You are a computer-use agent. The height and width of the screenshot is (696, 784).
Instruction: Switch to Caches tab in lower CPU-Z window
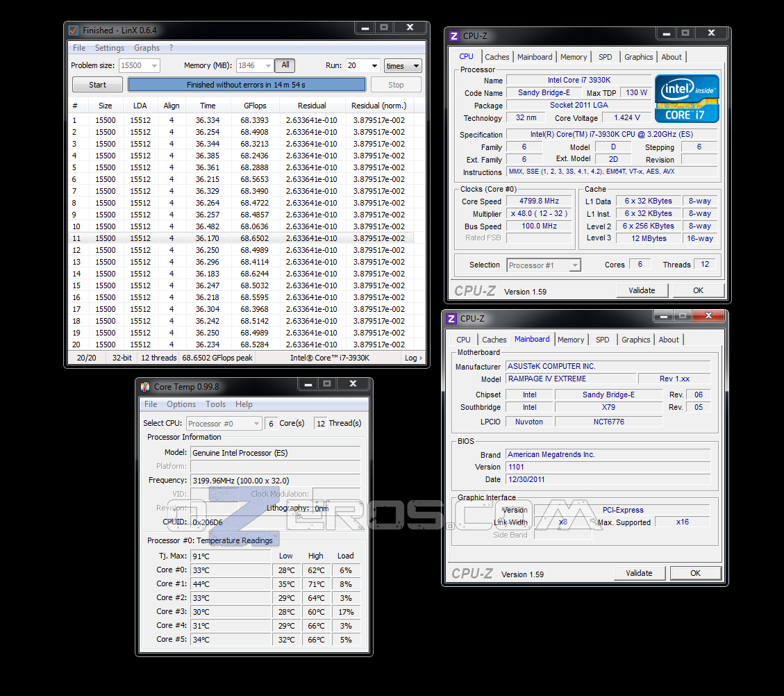click(x=494, y=340)
